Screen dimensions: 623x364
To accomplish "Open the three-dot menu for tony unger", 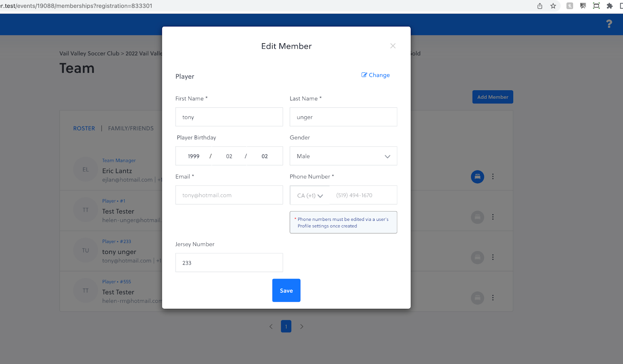I will coord(493,257).
